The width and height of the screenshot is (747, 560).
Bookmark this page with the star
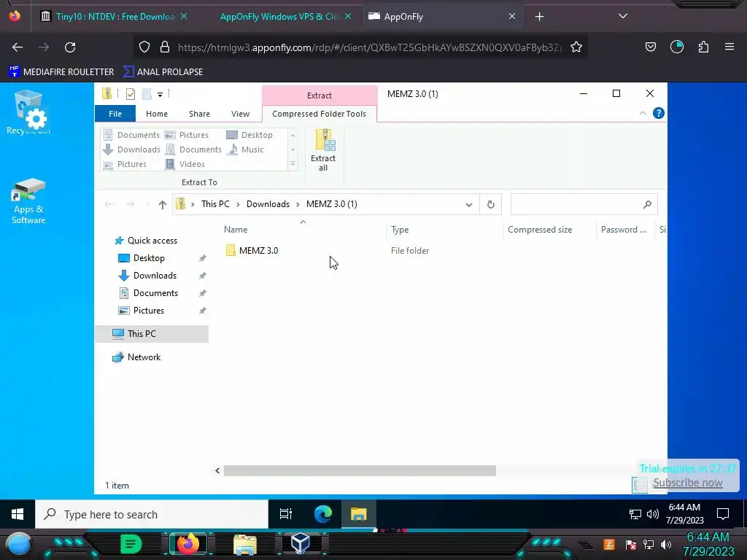576,47
